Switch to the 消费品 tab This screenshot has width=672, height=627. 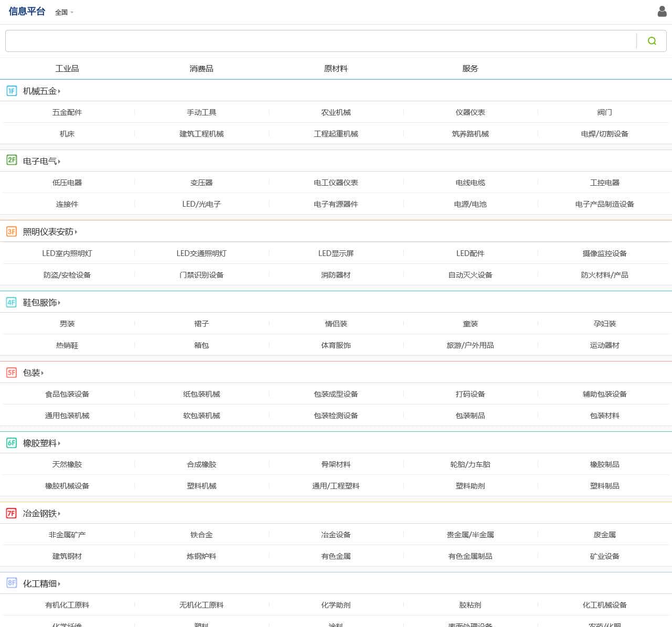click(202, 69)
